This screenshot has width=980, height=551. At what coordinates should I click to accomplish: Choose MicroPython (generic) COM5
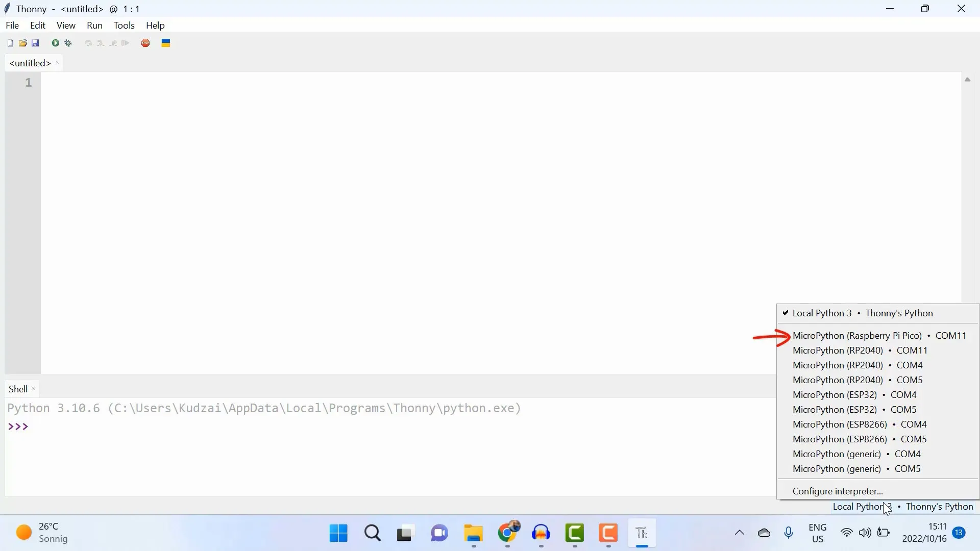pyautogui.click(x=878, y=469)
